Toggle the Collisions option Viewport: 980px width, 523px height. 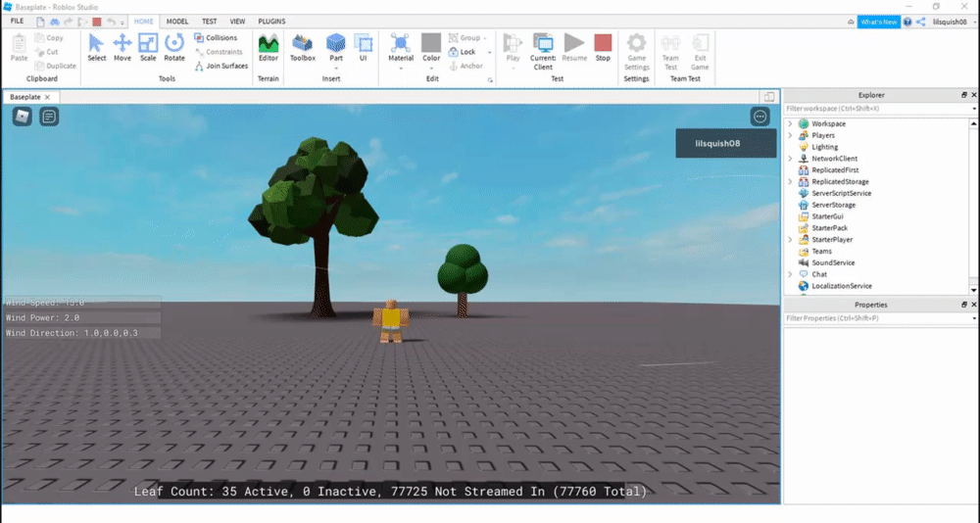pyautogui.click(x=216, y=37)
